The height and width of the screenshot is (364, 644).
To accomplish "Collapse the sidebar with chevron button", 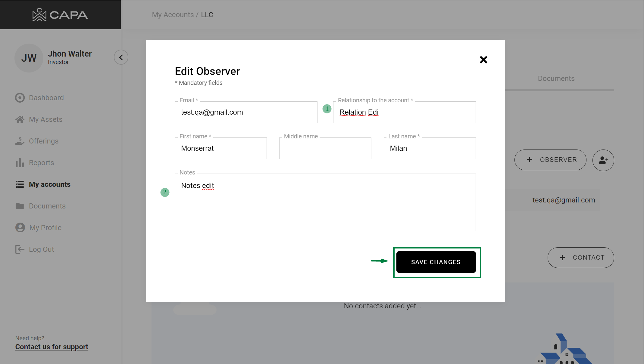I will (121, 57).
